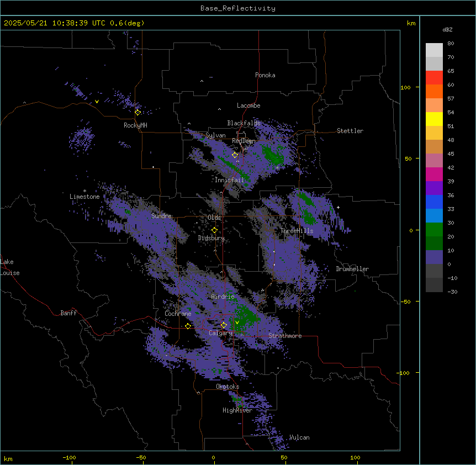Click the yellow V marker northeast of Calgary
476x465 pixels.
(x=237, y=323)
